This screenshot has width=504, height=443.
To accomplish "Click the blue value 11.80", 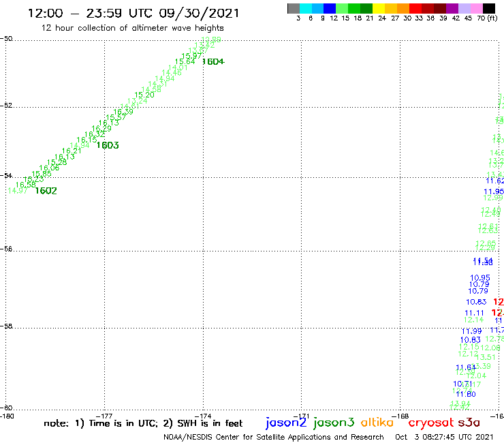I will point(466,394).
